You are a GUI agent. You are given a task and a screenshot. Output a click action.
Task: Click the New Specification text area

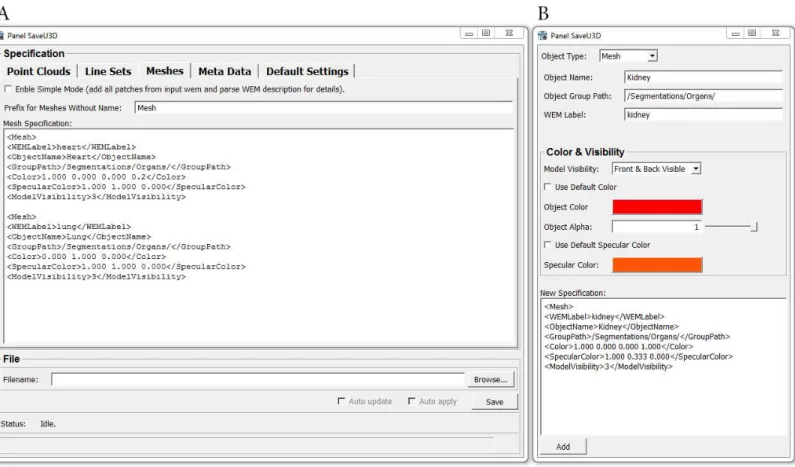pos(663,366)
